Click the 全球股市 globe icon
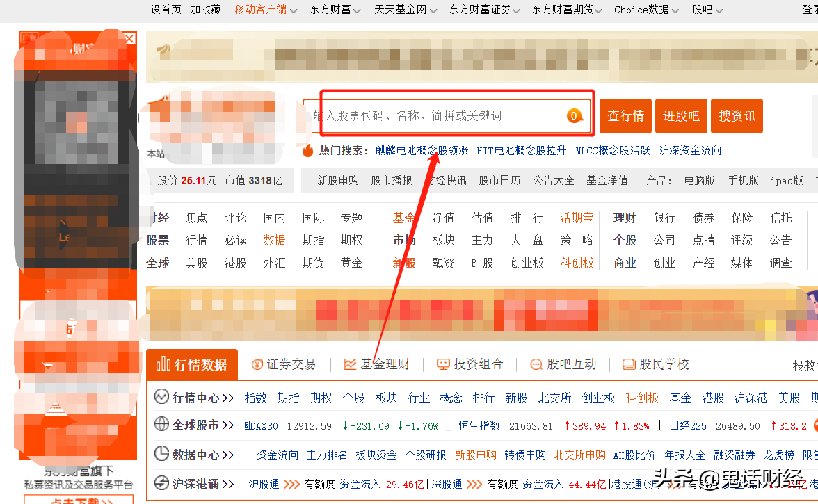This screenshot has height=504, width=818. click(x=161, y=424)
